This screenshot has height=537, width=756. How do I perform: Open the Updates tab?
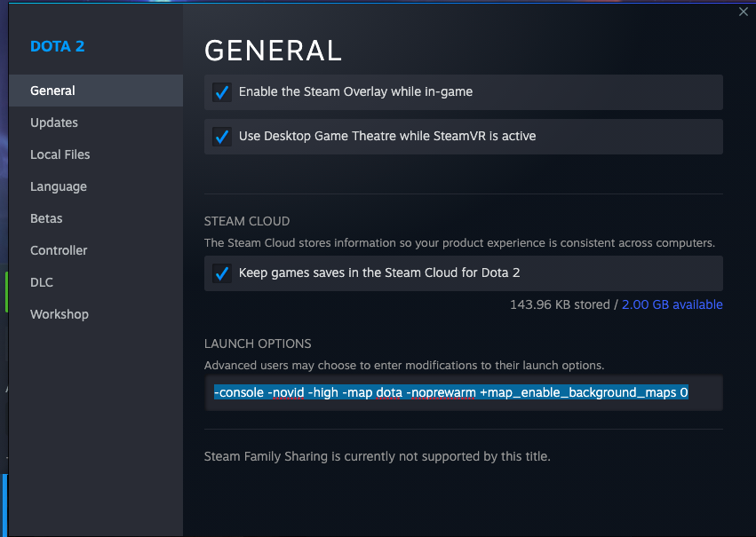point(53,122)
